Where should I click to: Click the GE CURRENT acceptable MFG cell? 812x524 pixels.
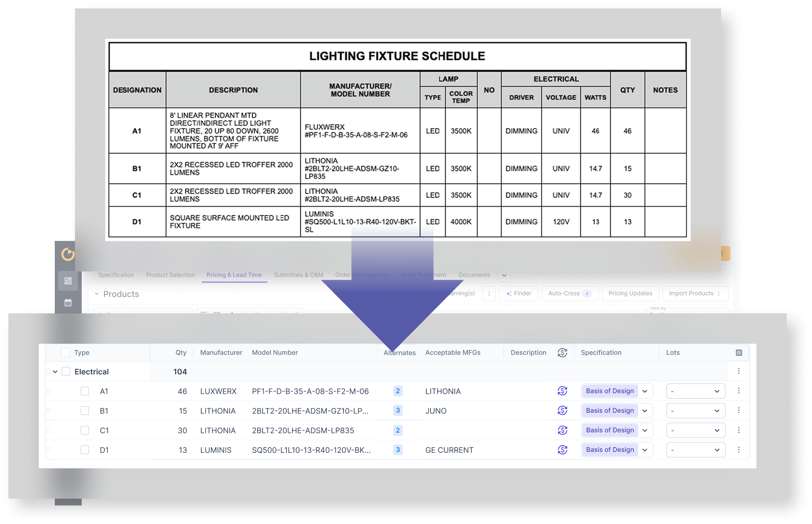click(449, 450)
